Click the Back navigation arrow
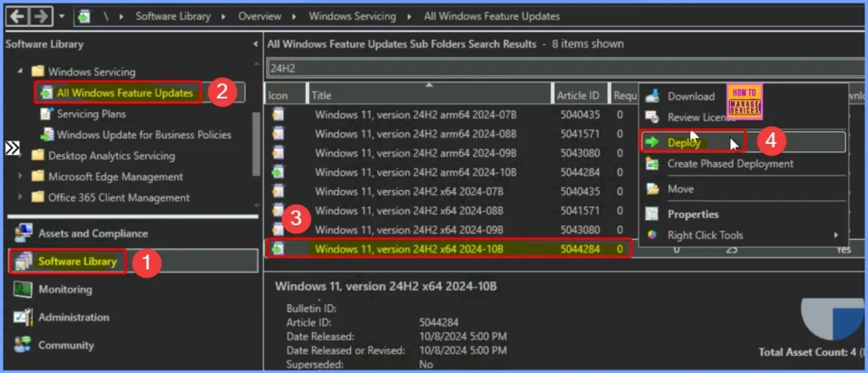This screenshot has height=373, width=868. click(17, 16)
